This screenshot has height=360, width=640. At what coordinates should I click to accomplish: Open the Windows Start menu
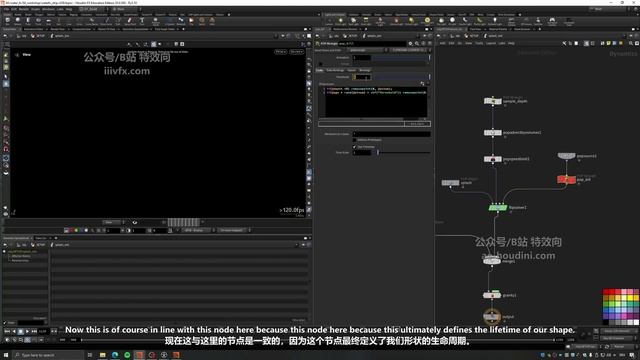click(x=6, y=355)
